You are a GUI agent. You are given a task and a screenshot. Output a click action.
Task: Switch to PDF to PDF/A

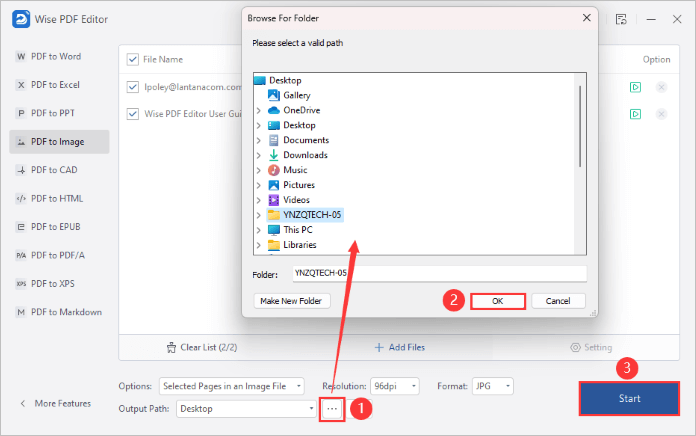[59, 255]
